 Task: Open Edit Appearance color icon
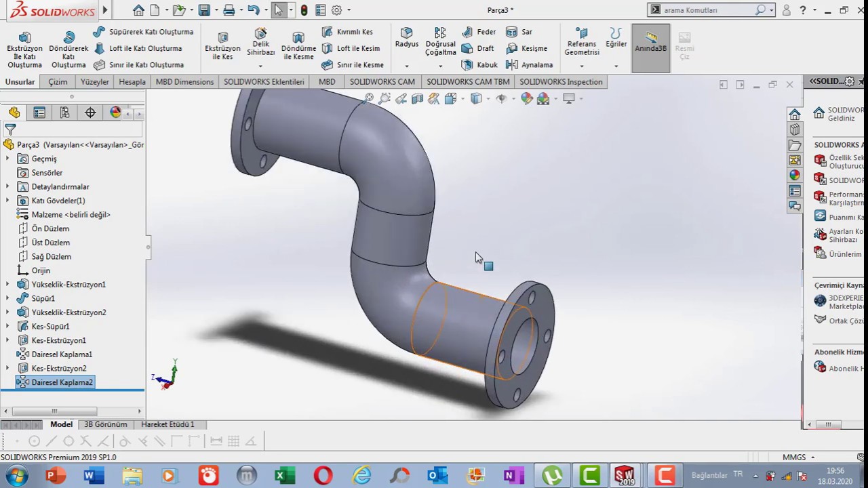click(x=526, y=99)
